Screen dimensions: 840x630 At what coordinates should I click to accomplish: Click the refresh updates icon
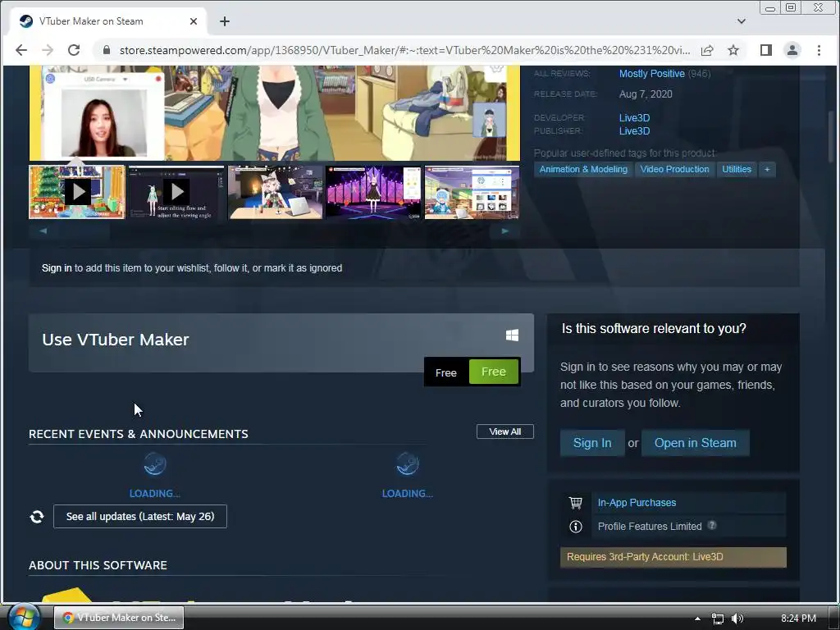tap(37, 517)
